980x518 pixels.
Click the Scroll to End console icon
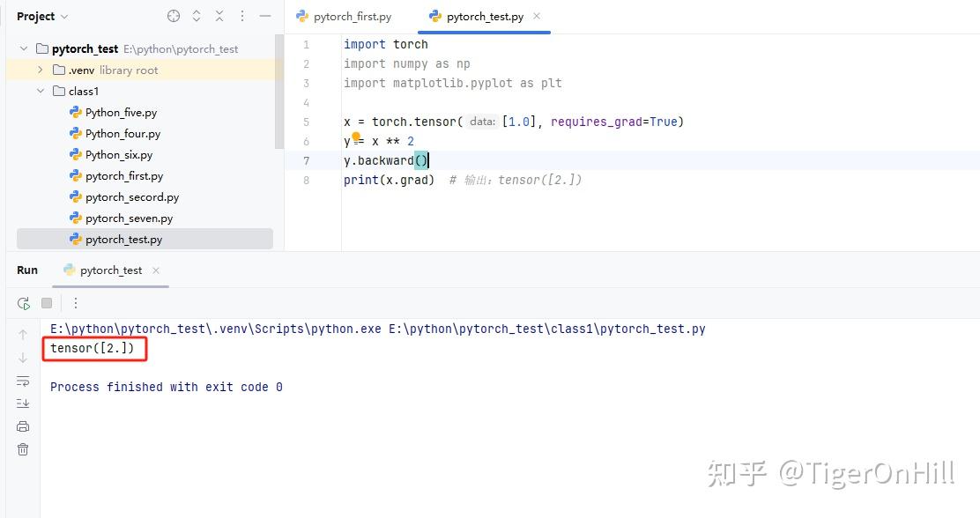click(x=22, y=403)
